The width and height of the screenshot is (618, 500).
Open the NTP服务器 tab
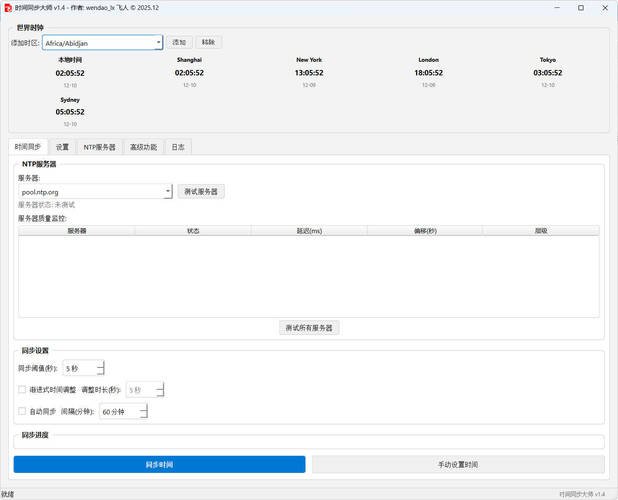click(x=99, y=147)
